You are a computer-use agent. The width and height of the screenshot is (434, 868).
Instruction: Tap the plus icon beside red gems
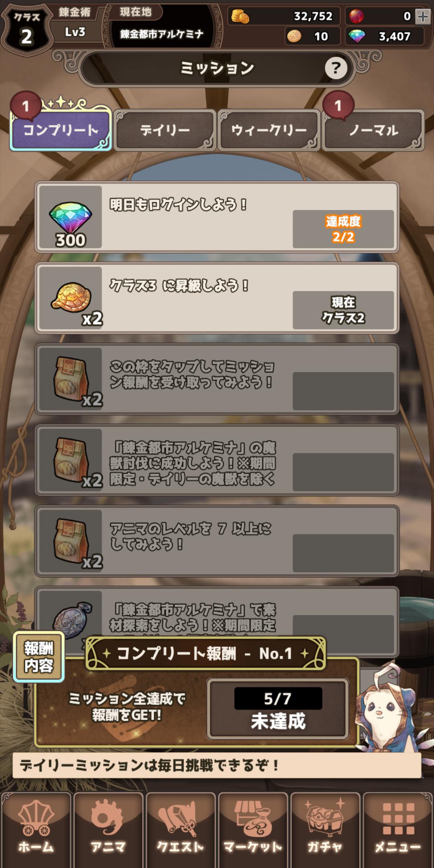click(x=422, y=16)
